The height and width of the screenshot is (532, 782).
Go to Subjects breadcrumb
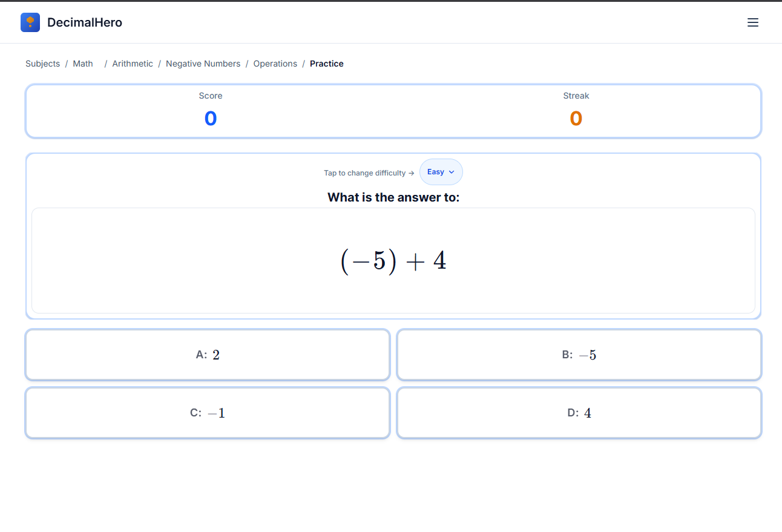[x=42, y=64]
